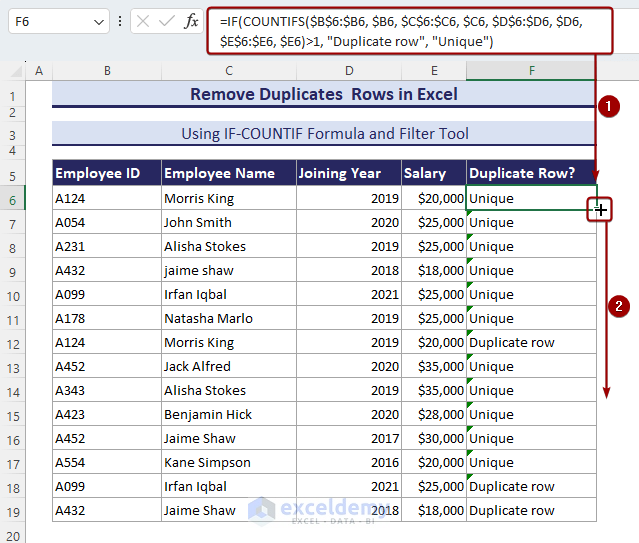Click 'Jack Alfred' name cell
Screen dimensions: 639x543
point(229,366)
